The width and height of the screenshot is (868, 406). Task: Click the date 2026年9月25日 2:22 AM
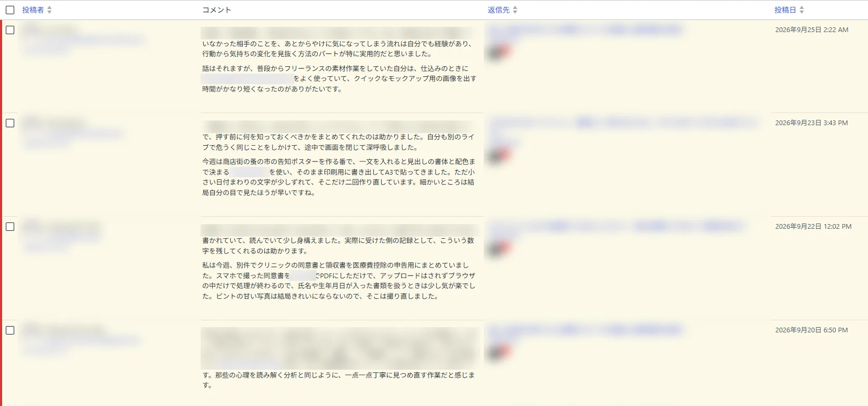click(x=812, y=30)
